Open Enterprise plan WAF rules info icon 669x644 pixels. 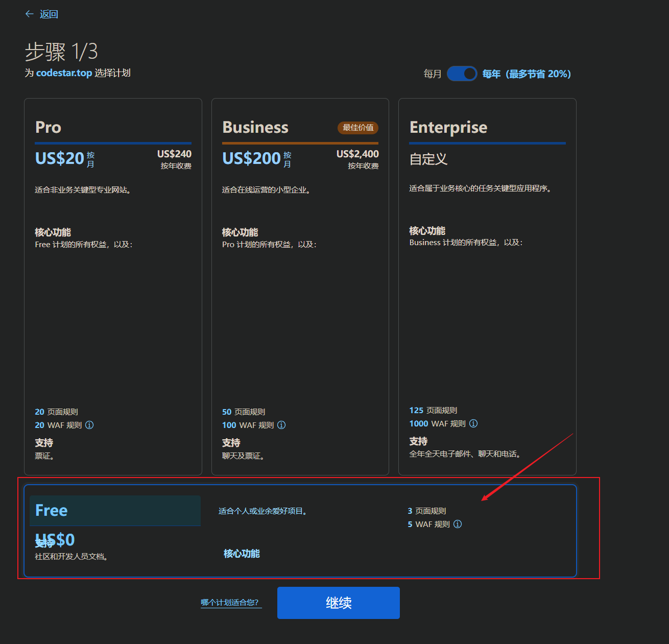(473, 423)
